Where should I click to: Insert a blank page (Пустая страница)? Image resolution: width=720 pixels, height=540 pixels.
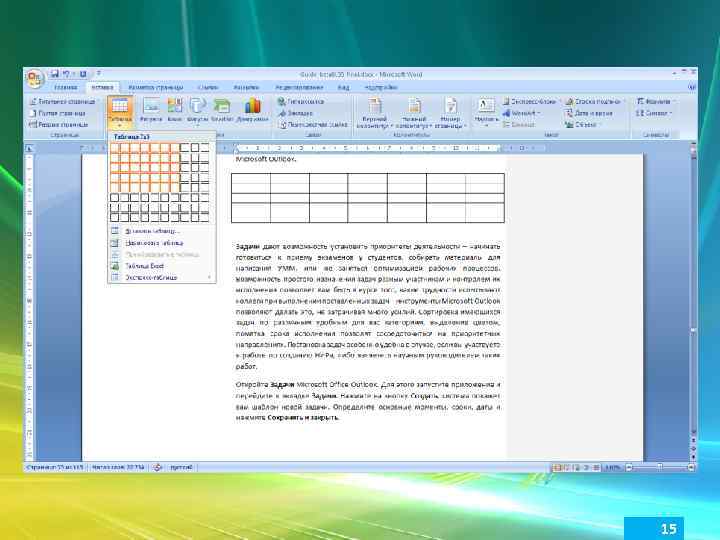pos(57,113)
